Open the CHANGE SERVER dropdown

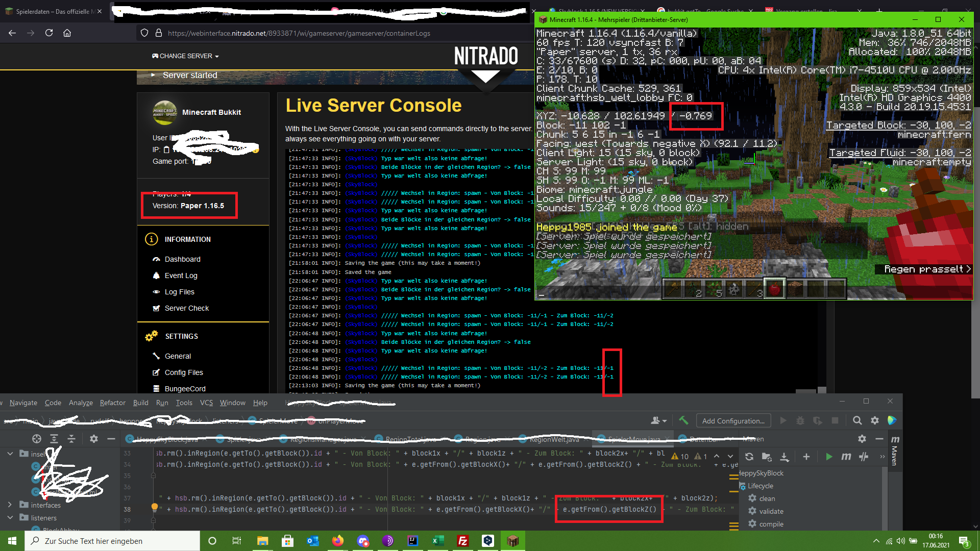coord(185,56)
